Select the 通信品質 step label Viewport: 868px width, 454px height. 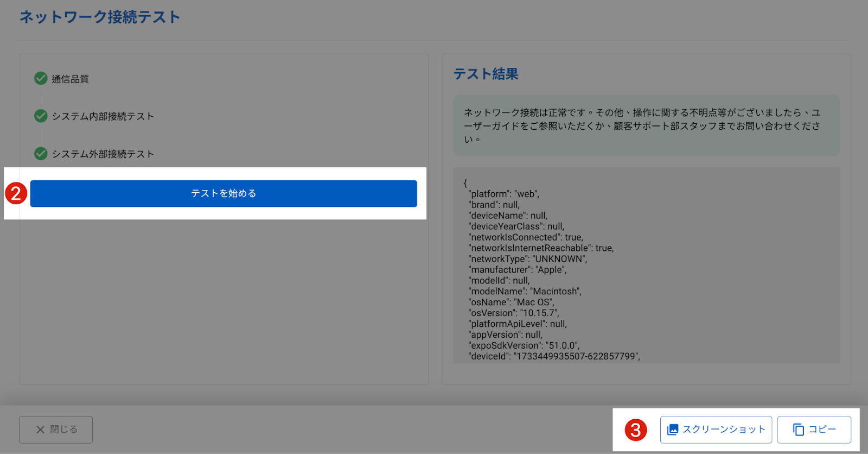[x=70, y=79]
